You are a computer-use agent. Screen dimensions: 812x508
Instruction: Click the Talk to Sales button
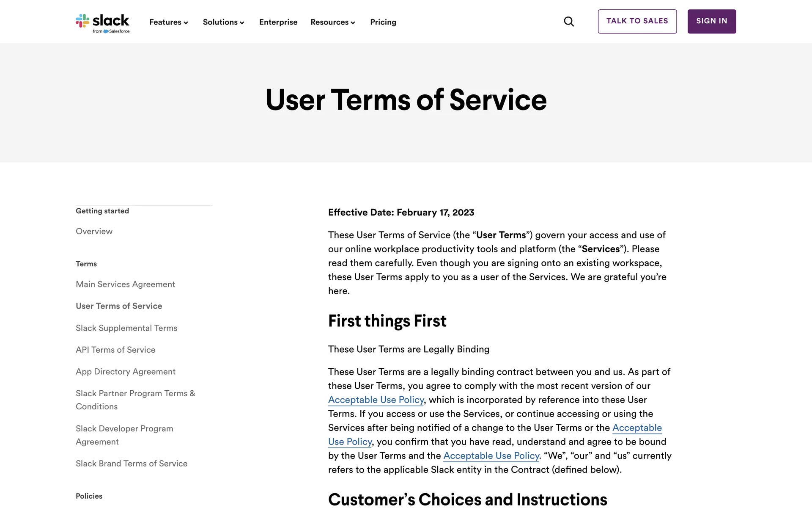[x=637, y=21]
